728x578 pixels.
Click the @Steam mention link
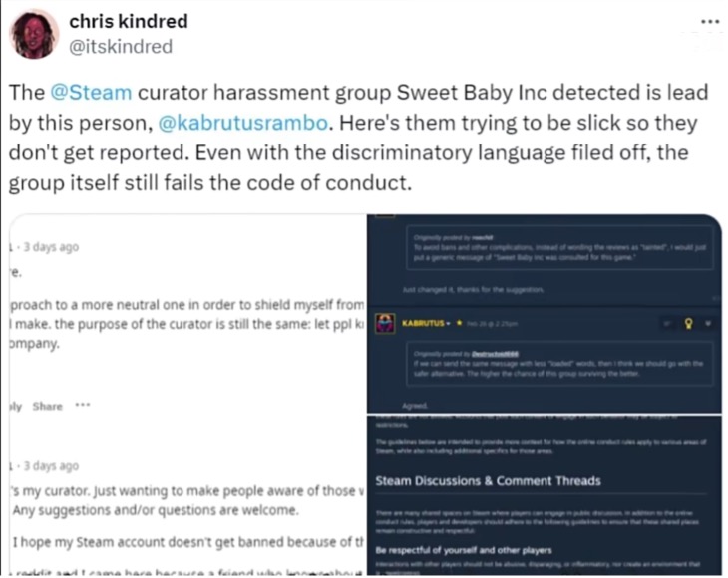tap(91, 93)
